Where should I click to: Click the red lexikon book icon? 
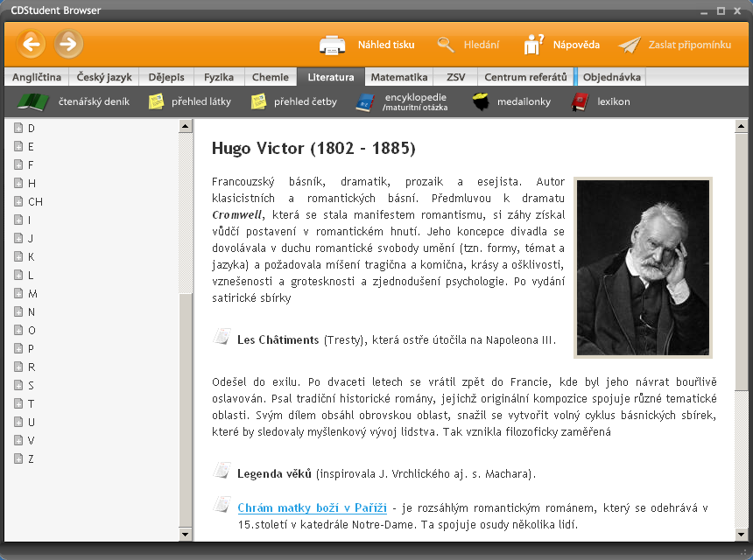pos(581,101)
